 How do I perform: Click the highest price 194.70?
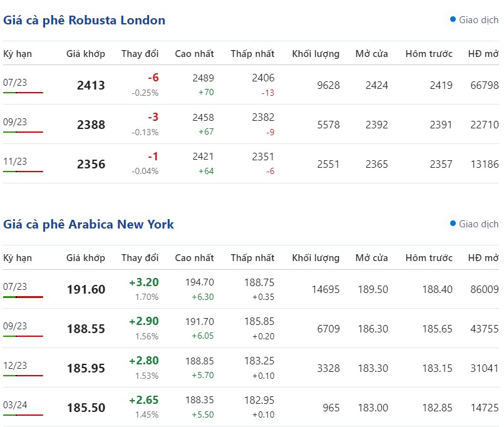click(200, 282)
